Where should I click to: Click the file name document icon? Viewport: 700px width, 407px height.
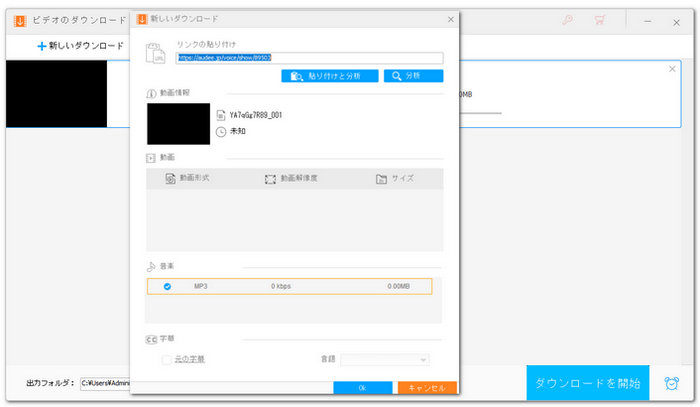pos(221,115)
